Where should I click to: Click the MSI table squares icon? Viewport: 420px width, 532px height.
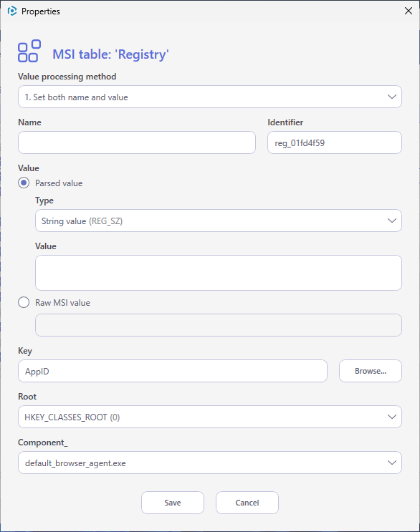[x=29, y=51]
